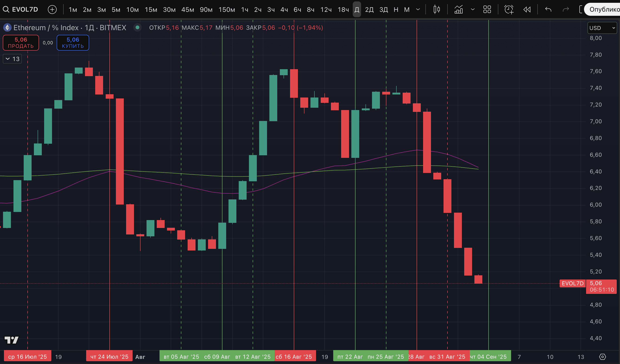Screen dimensions: 620x364
Task: Open indicator templates dropdown arrow
Action: coord(473,10)
